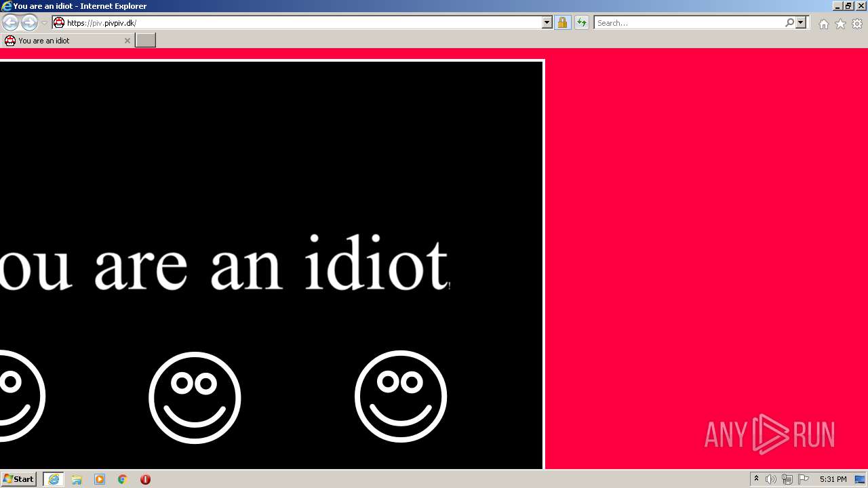Image resolution: width=868 pixels, height=488 pixels.
Task: Minimize the Internet Explorer window
Action: click(837, 6)
